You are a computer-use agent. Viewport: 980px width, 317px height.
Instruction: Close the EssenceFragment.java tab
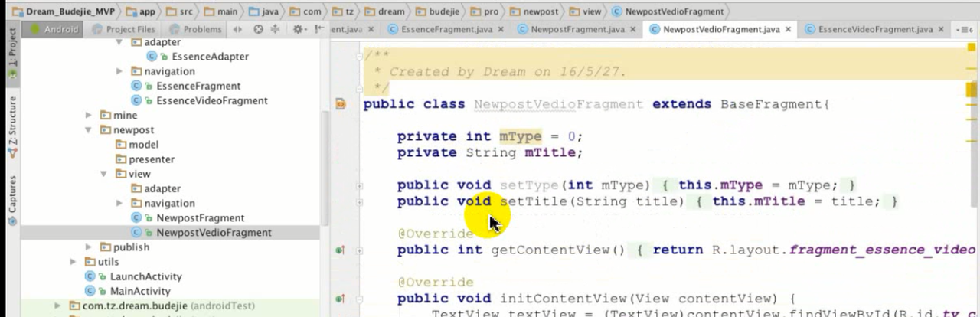pos(501,29)
